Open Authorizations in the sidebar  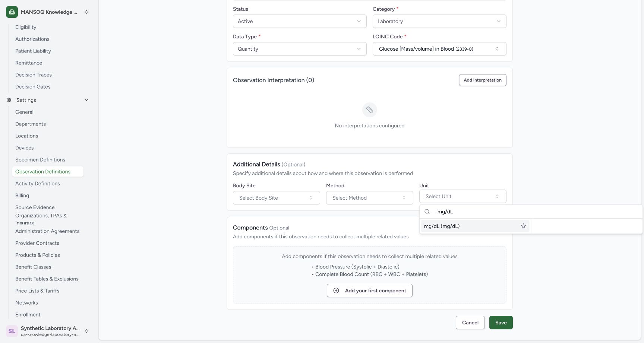point(32,39)
